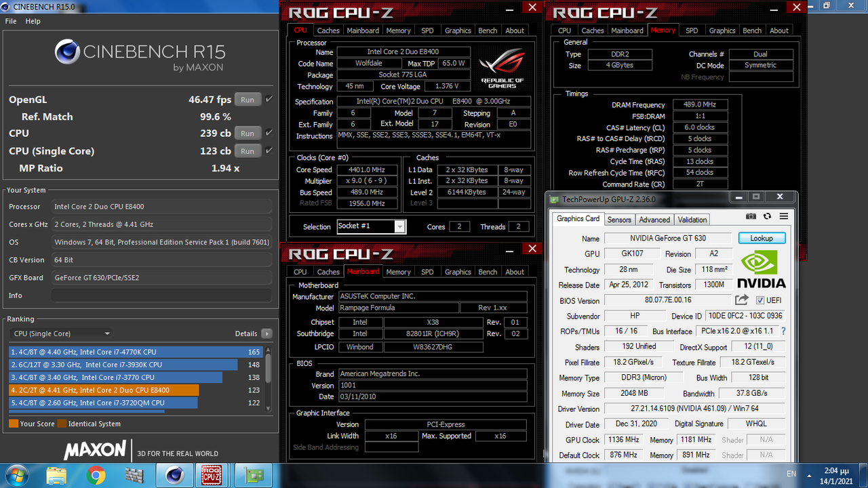
Task: Click the GPU Clock value 1136 MHz
Action: click(623, 440)
